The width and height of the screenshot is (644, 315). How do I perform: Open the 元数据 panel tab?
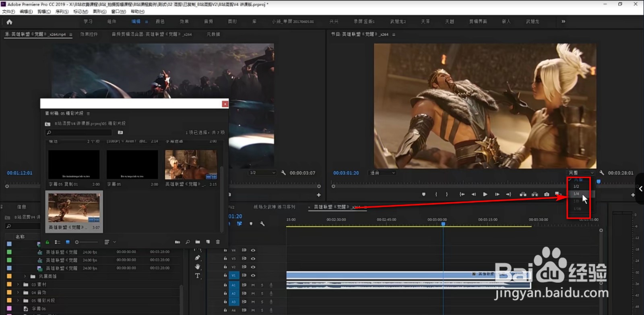[213, 34]
